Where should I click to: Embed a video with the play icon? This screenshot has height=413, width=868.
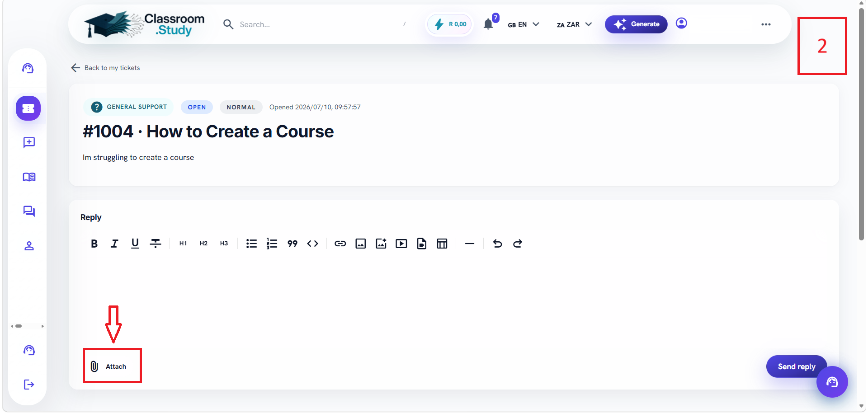click(401, 244)
